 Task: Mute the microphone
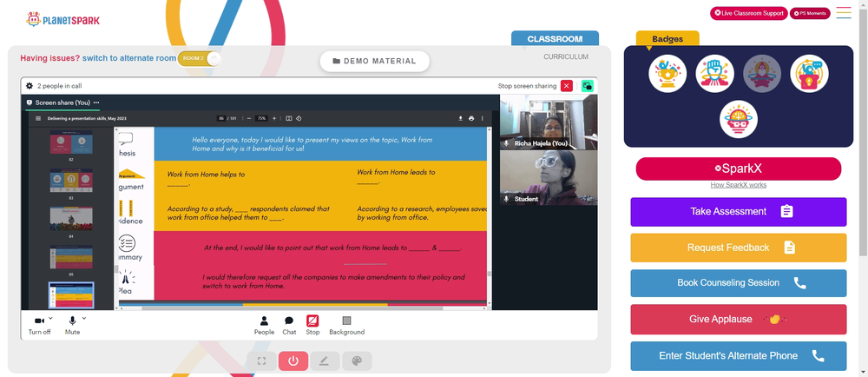pyautogui.click(x=72, y=325)
